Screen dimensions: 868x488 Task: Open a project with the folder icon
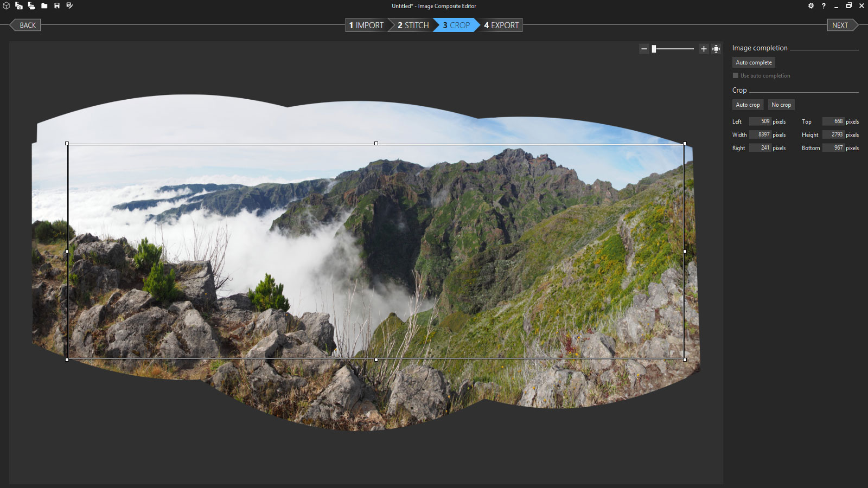[44, 6]
